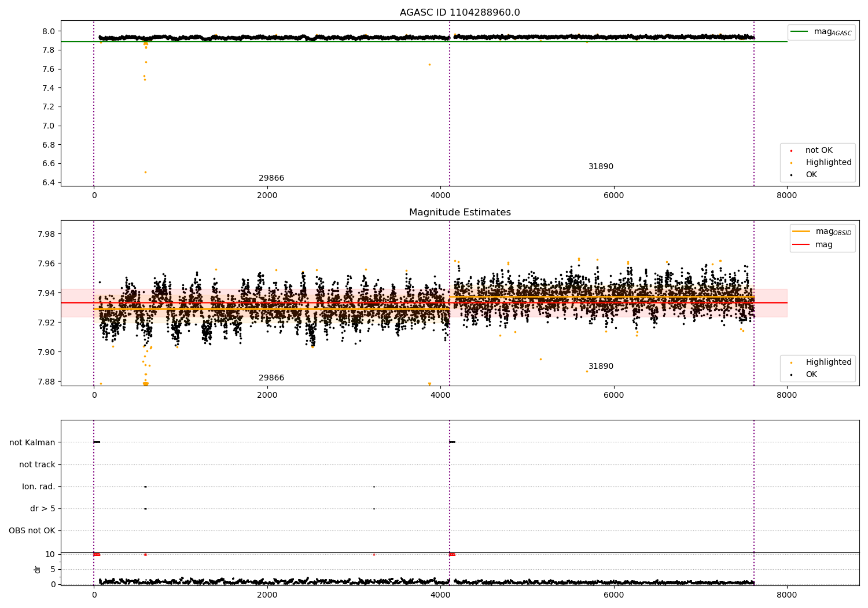The image size is (868, 608).
Task: Click the obsid label 31890 in the top plot
Action: (601, 167)
